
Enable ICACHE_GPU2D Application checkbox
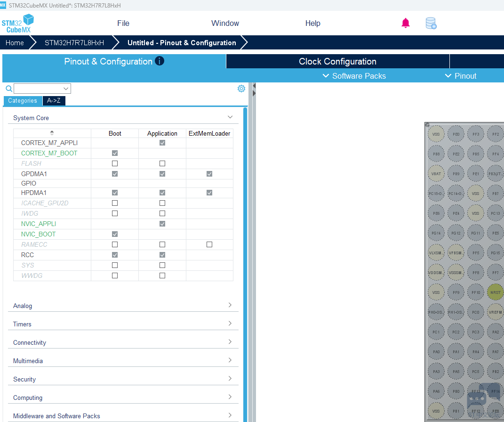(162, 203)
